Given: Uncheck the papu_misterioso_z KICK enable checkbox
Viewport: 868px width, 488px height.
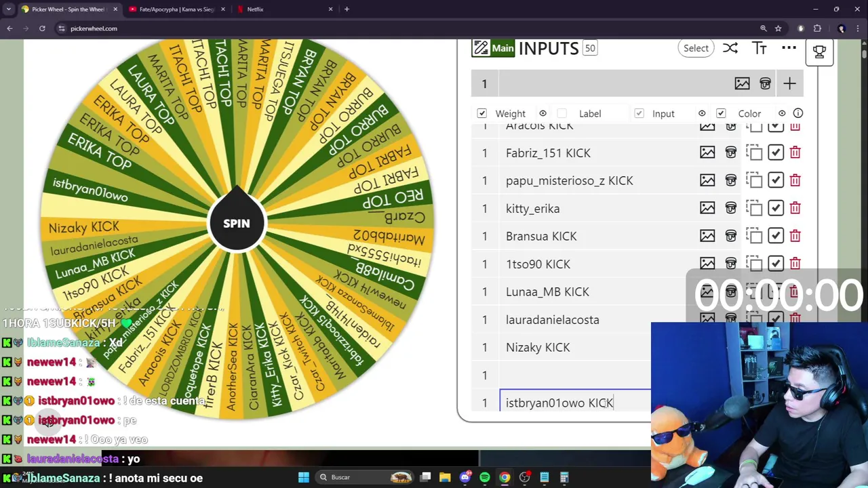Looking at the screenshot, I should click(776, 180).
